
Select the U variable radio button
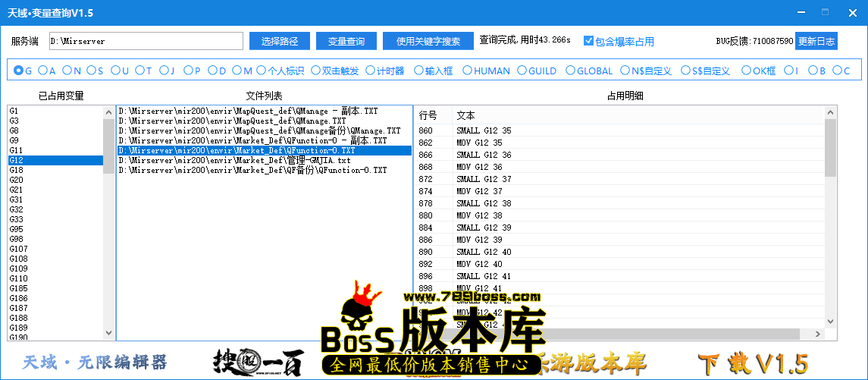[120, 71]
